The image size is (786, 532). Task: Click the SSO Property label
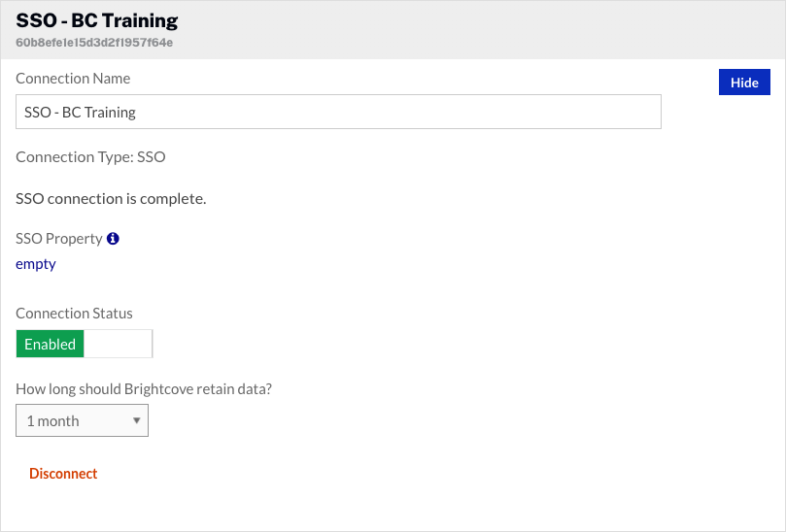pos(58,239)
